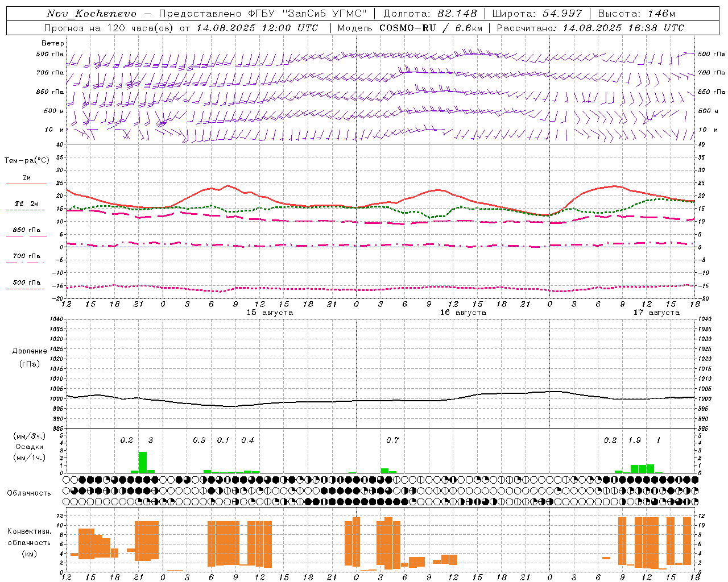Click the Td 2м dew point legend
Screen dimensions: 728x582
(x=26, y=203)
